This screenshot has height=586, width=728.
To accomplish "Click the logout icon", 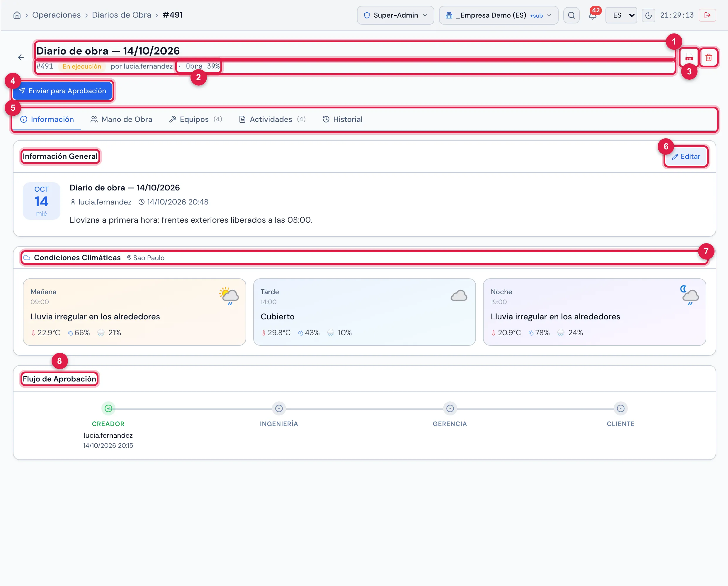I will pyautogui.click(x=707, y=15).
